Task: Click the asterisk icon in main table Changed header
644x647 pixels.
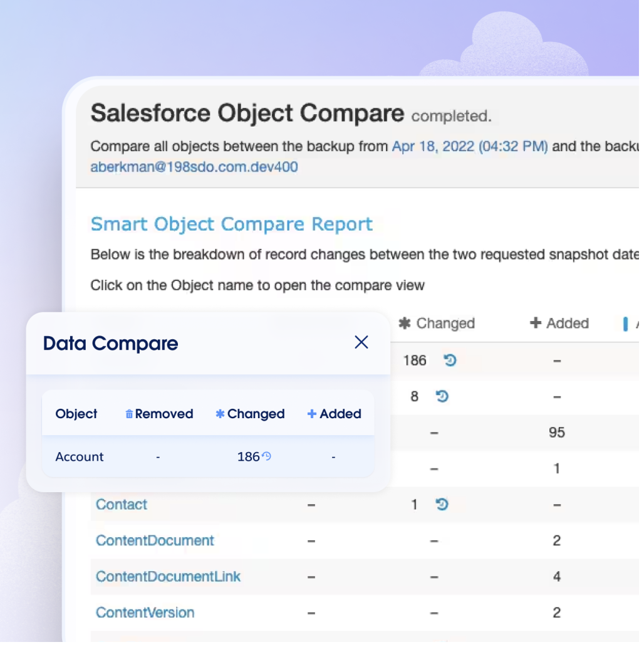Action: point(405,323)
